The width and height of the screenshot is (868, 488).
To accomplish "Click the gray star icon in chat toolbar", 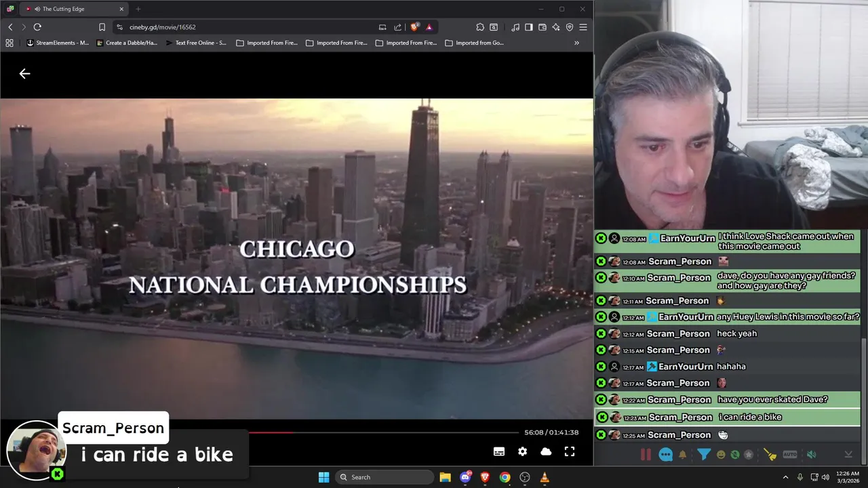I will click(749, 455).
